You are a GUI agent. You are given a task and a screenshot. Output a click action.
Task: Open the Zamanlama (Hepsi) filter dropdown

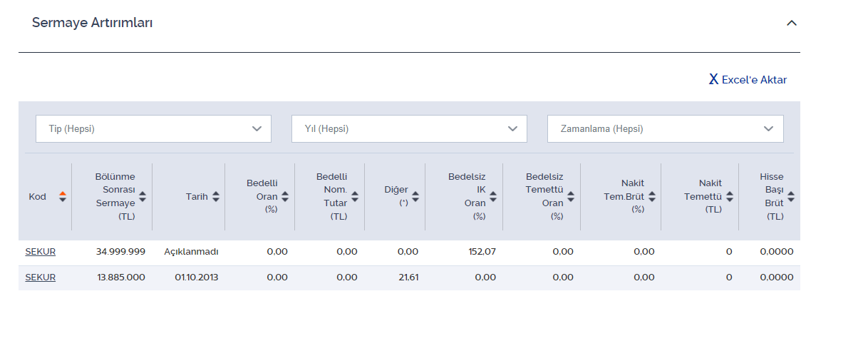[665, 129]
